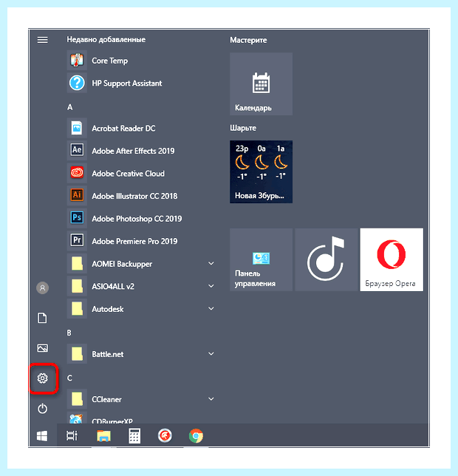The height and width of the screenshot is (476, 458).
Task: Open the Браузер Opera tile
Action: [x=392, y=259]
